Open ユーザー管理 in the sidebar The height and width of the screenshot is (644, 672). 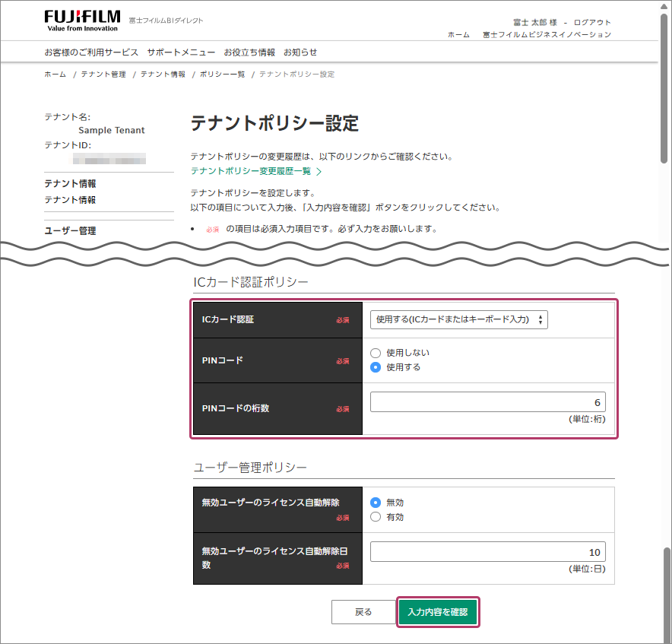click(70, 231)
